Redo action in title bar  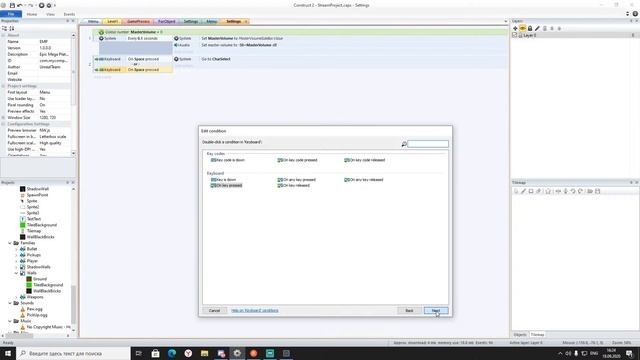click(x=30, y=5)
